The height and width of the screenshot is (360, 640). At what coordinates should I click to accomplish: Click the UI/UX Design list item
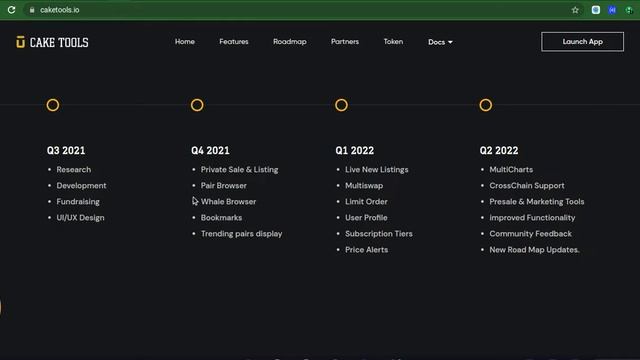coord(80,218)
